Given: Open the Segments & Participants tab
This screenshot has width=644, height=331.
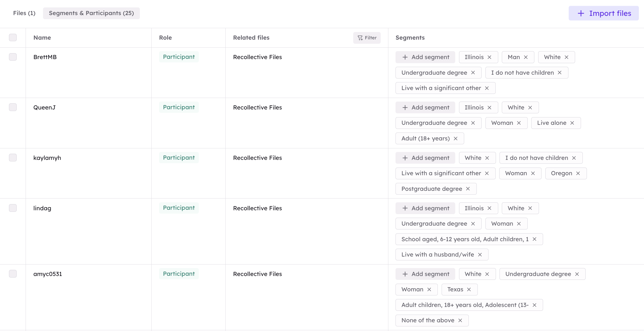Looking at the screenshot, I should [x=91, y=13].
